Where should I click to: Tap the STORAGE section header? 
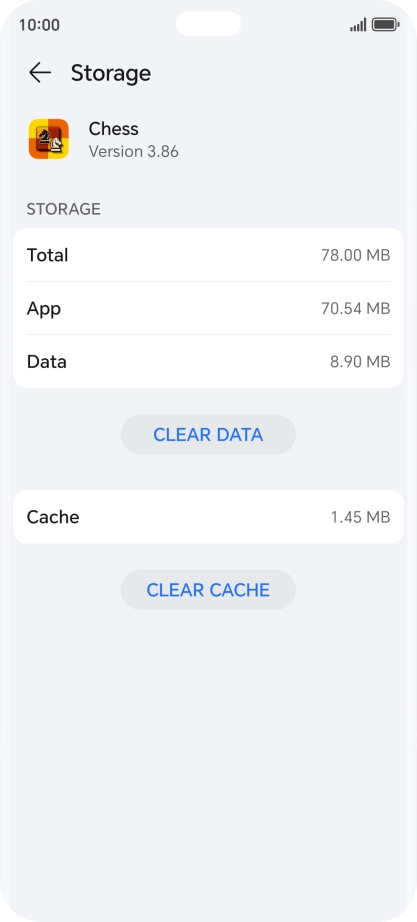(x=64, y=209)
